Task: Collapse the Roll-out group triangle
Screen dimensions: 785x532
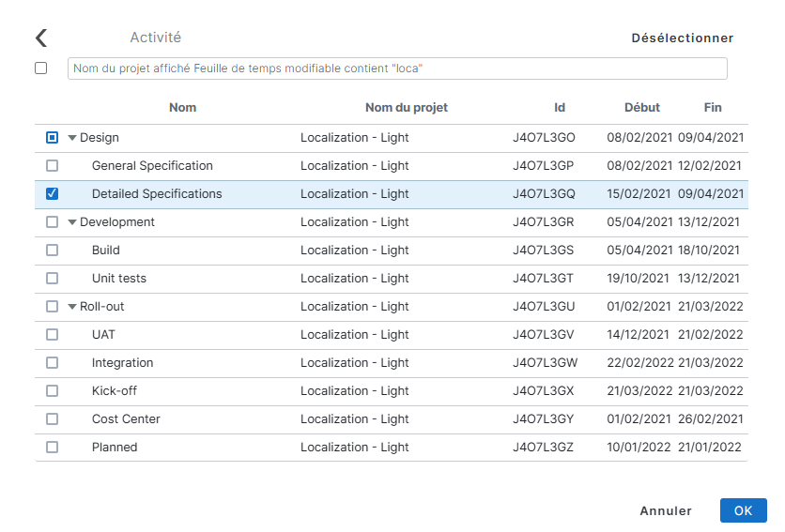Action: coord(72,307)
